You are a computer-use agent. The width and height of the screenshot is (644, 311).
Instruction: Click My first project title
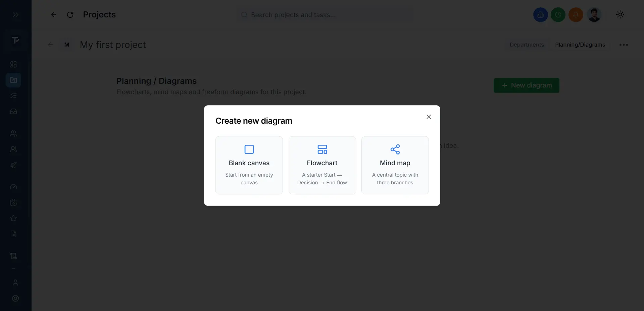tap(113, 45)
